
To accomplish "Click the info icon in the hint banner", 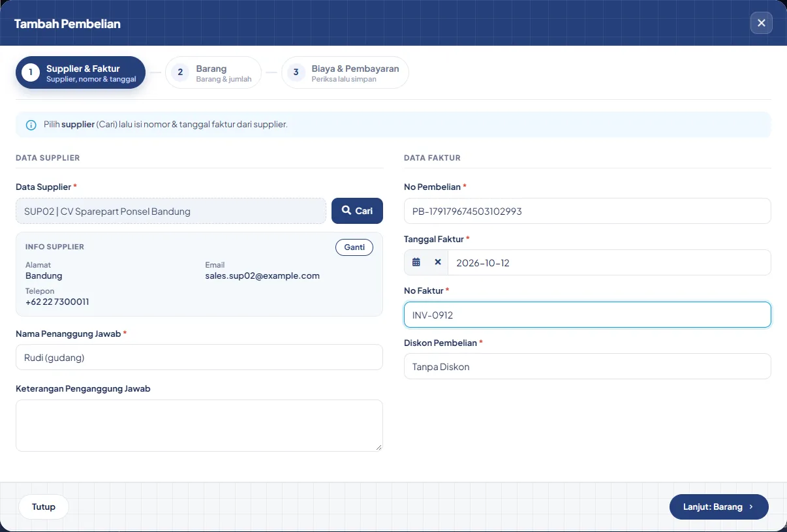I will pyautogui.click(x=31, y=125).
